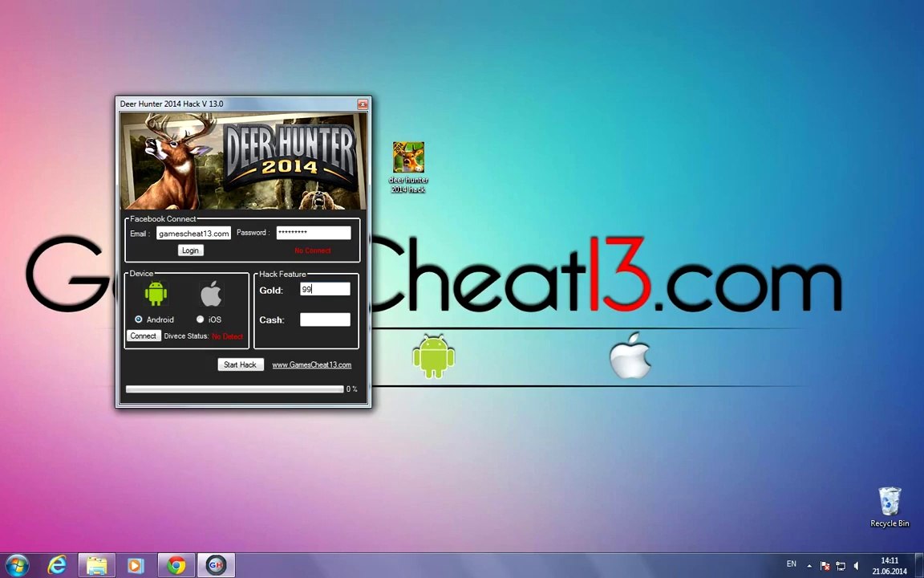Launch Google Chrome from taskbar
924x578 pixels.
click(176, 566)
